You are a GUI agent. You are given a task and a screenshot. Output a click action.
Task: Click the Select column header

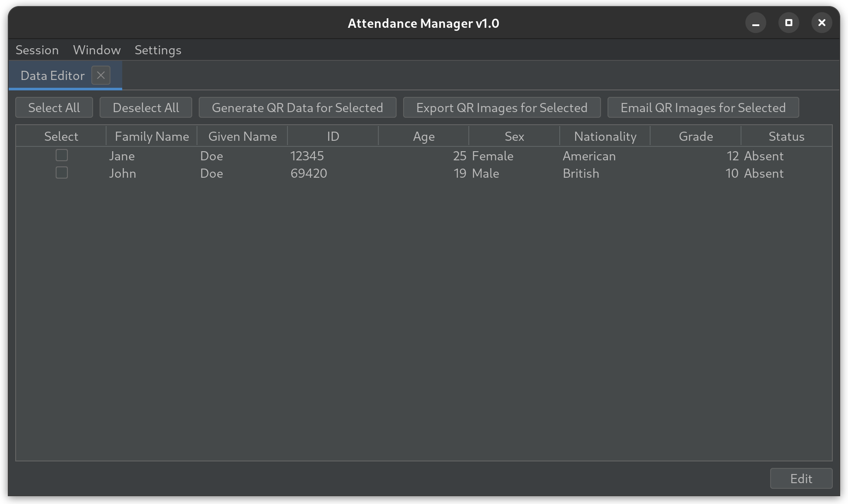pyautogui.click(x=61, y=136)
